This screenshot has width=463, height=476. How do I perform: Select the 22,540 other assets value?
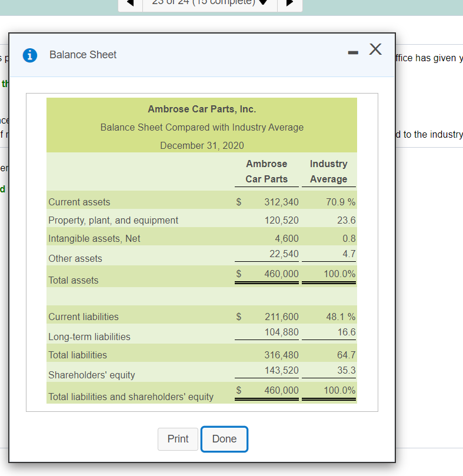284,254
